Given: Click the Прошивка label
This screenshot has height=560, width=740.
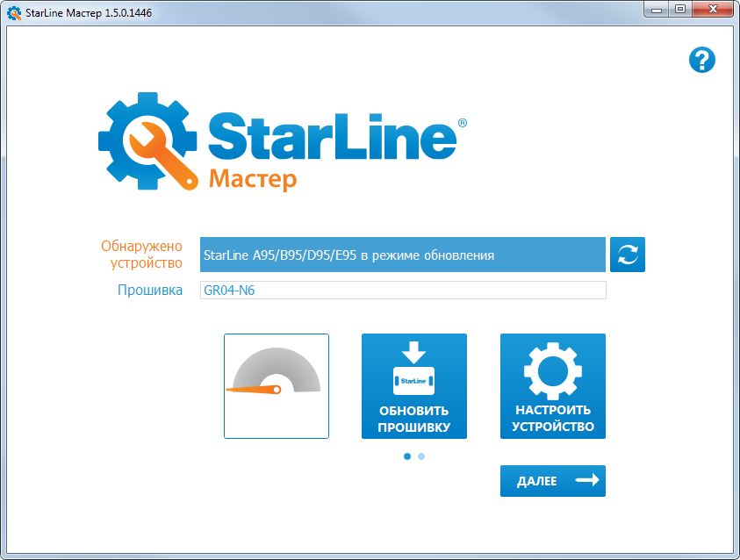Looking at the screenshot, I should (150, 291).
